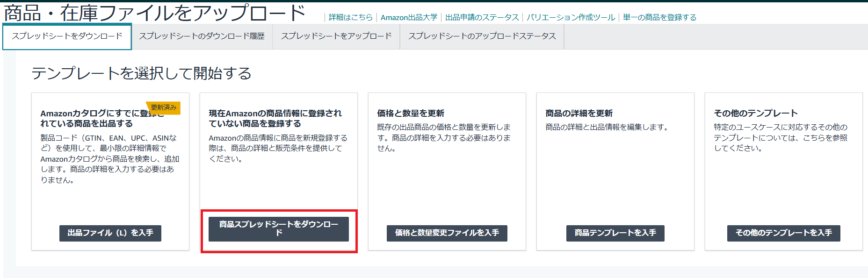Click the description 商品の詳細と出品情報を編集します。
Viewport: 868px width, 278px height.
(607, 127)
